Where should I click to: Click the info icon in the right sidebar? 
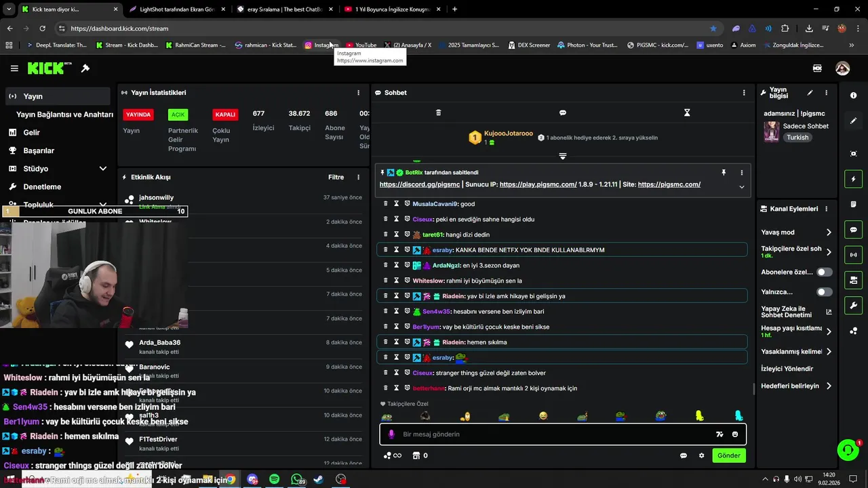853,96
